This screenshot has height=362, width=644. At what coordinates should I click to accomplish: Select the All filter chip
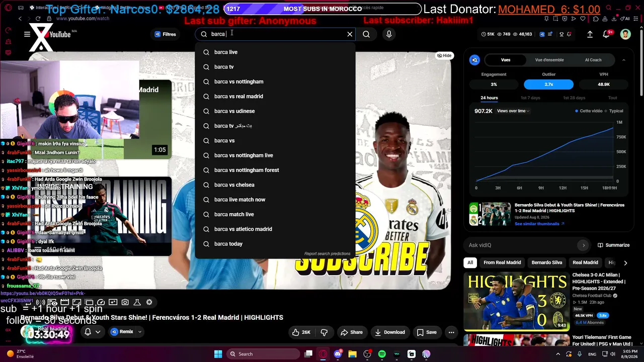[470, 262]
